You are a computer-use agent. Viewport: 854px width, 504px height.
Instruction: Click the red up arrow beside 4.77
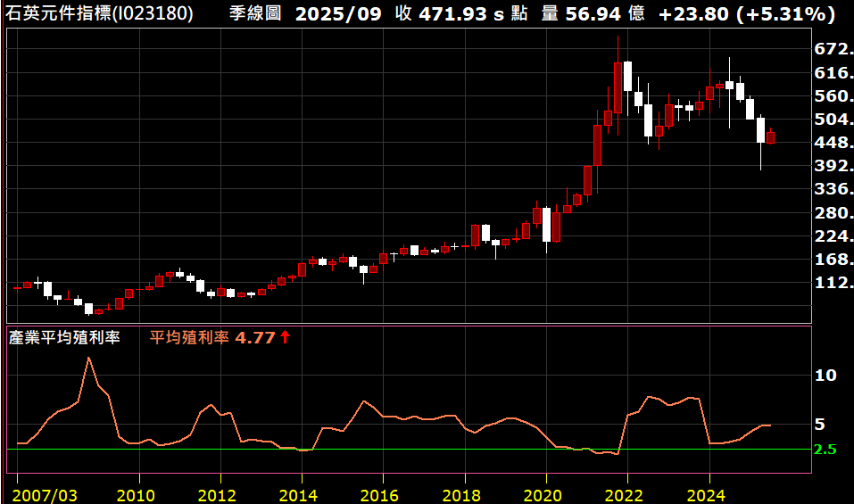point(286,337)
